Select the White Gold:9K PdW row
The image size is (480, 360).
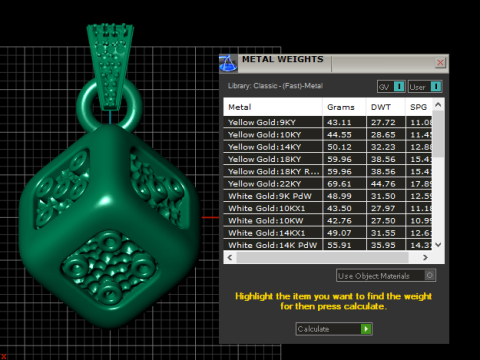tap(328, 196)
